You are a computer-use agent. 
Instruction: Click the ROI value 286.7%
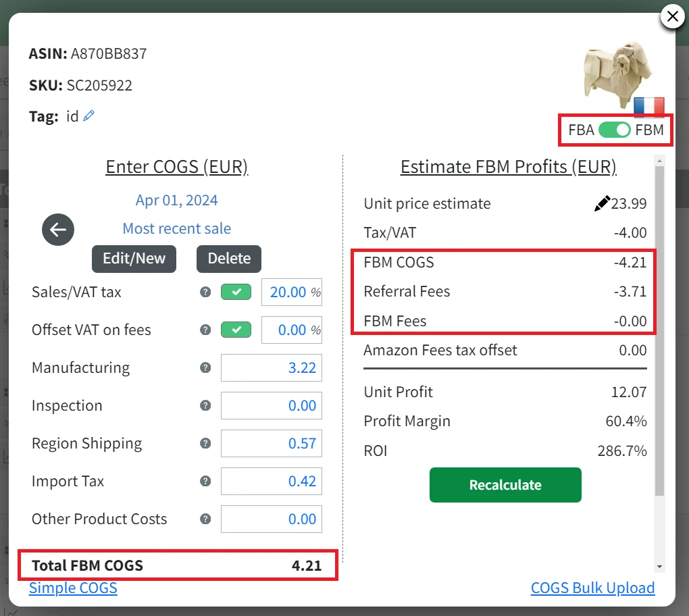[x=622, y=451]
